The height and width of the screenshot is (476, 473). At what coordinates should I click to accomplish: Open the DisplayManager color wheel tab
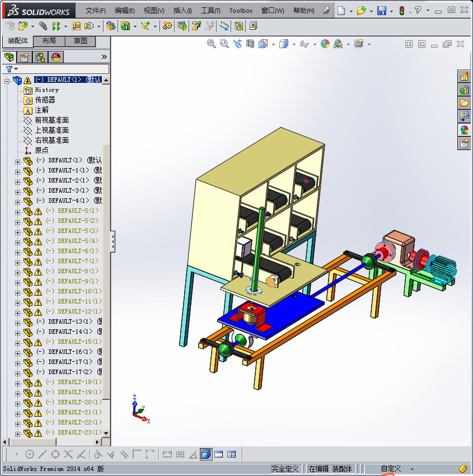coord(56,57)
